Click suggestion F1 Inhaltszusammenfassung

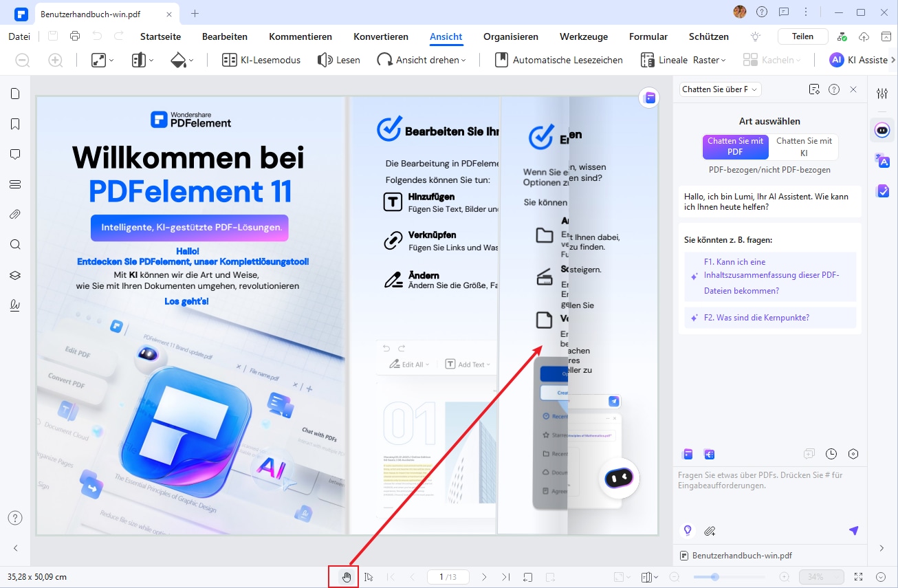[770, 276]
